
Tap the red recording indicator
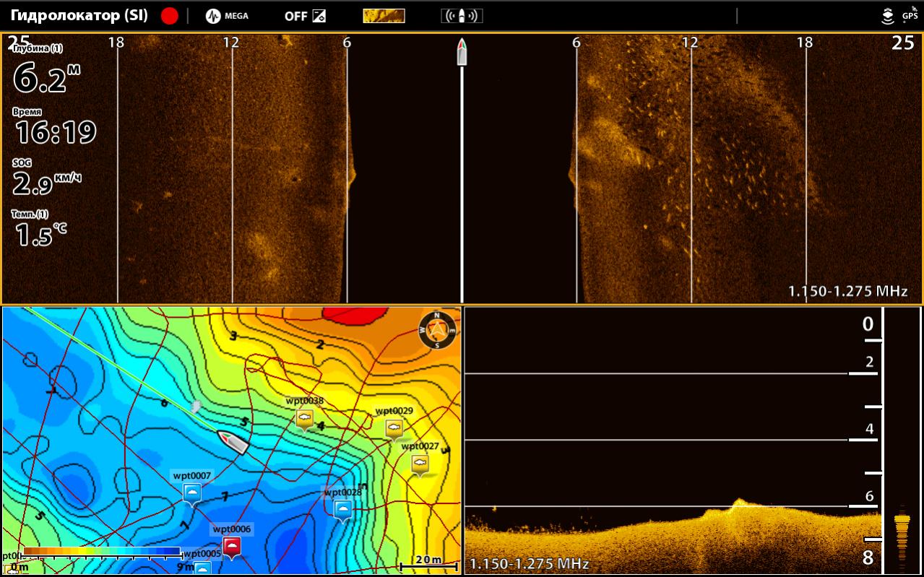pos(169,16)
